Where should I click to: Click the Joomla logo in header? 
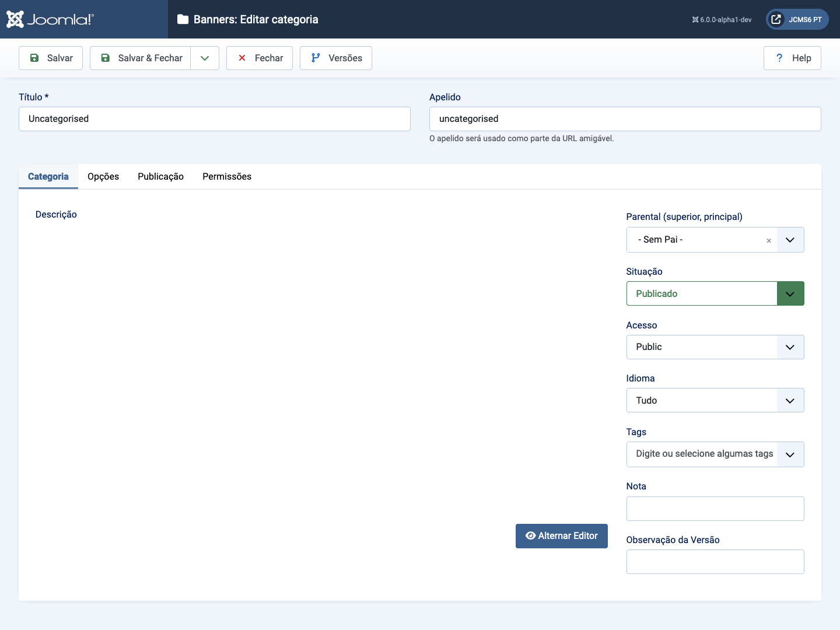pos(50,19)
